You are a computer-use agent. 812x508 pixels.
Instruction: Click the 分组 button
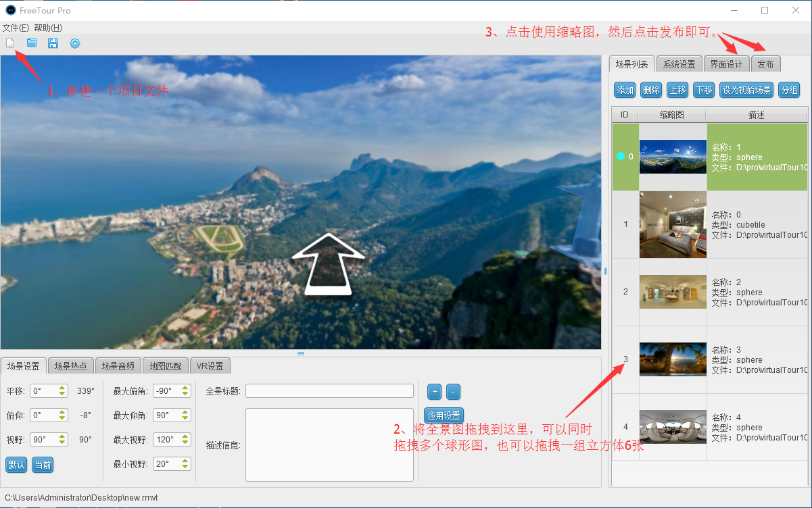tap(789, 90)
